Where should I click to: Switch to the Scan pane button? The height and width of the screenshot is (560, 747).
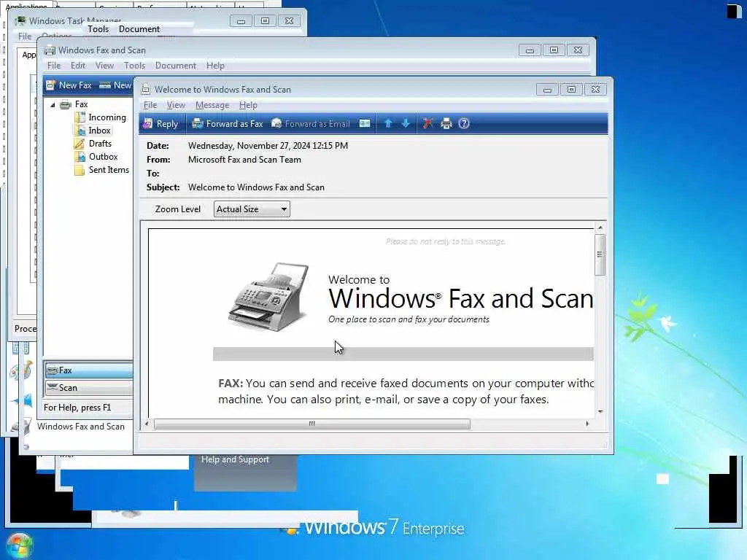coord(89,388)
